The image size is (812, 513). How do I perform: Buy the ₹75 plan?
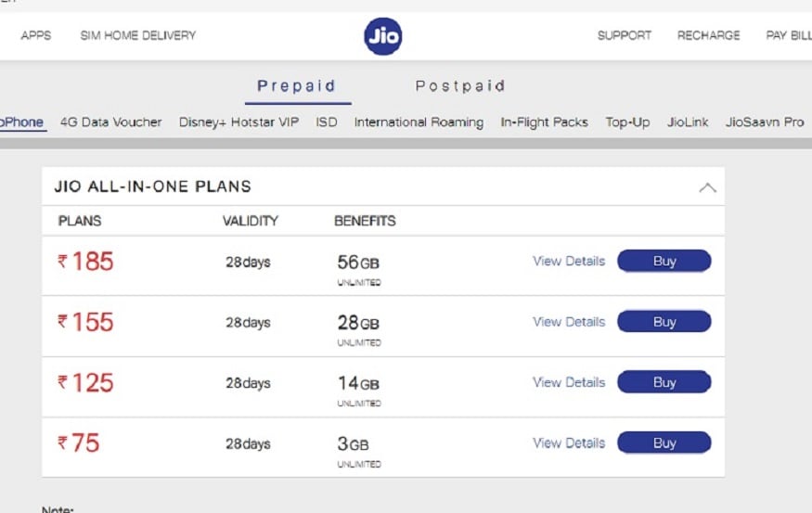(x=664, y=443)
